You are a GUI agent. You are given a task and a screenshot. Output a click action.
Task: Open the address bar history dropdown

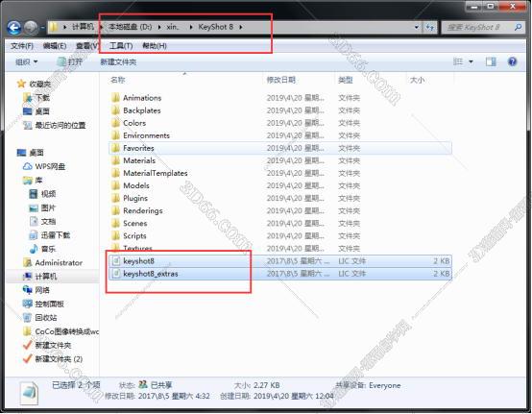click(417, 27)
